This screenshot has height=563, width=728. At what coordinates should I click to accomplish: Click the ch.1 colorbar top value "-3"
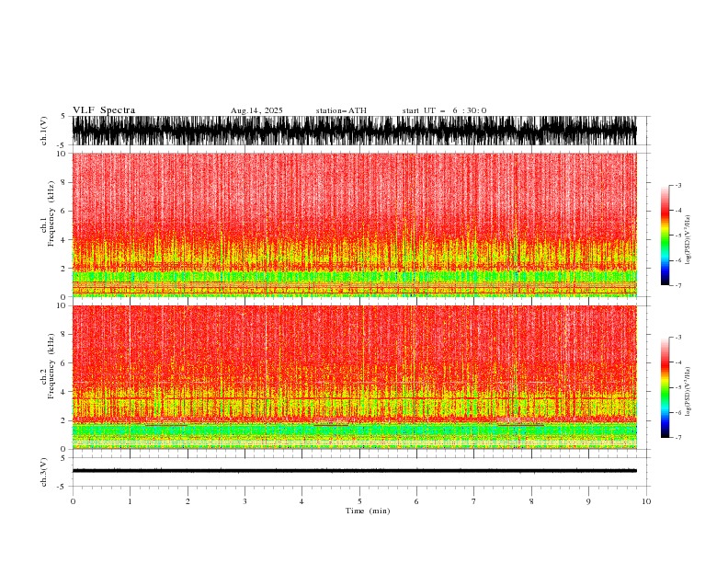click(678, 185)
